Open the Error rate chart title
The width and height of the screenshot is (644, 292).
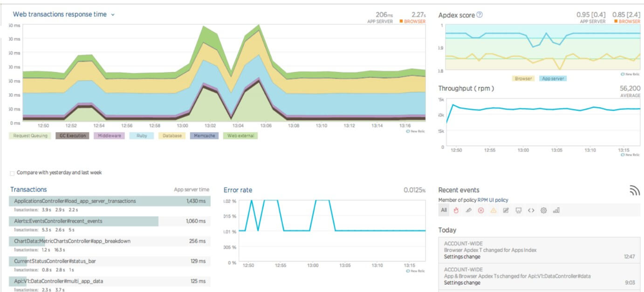pyautogui.click(x=238, y=190)
